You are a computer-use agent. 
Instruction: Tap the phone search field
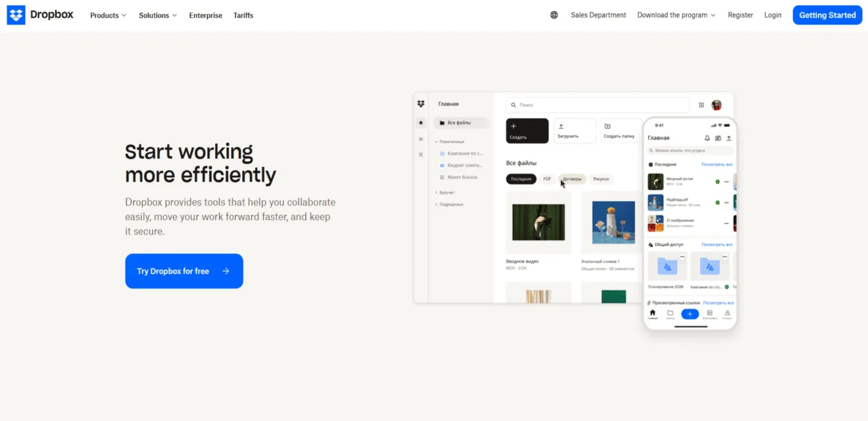tap(690, 150)
